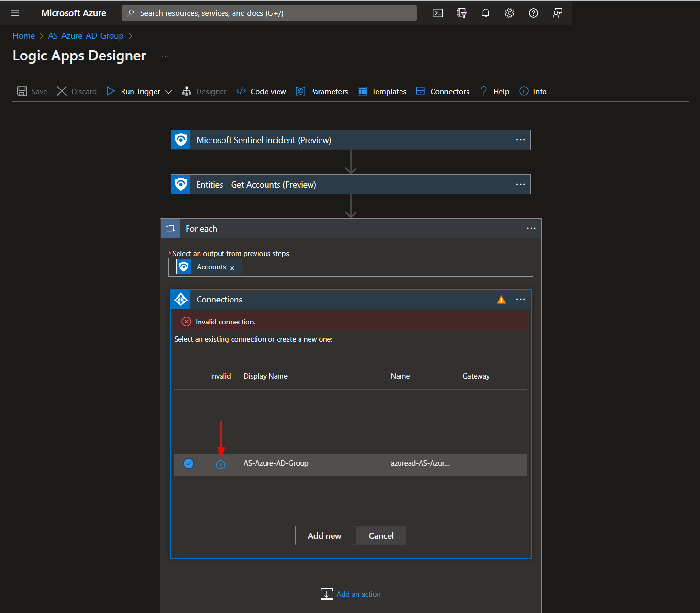Open the notifications bell
Viewport: 700px width, 613px height.
click(x=485, y=13)
